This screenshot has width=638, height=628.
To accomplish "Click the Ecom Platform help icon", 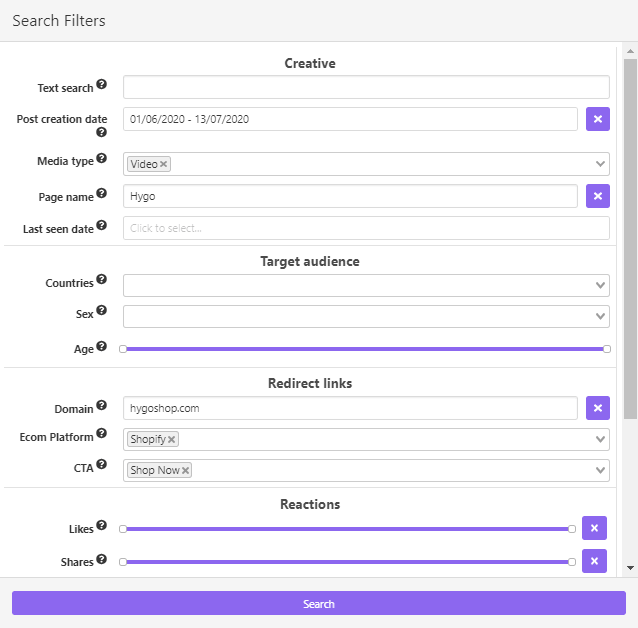I will pyautogui.click(x=101, y=433).
